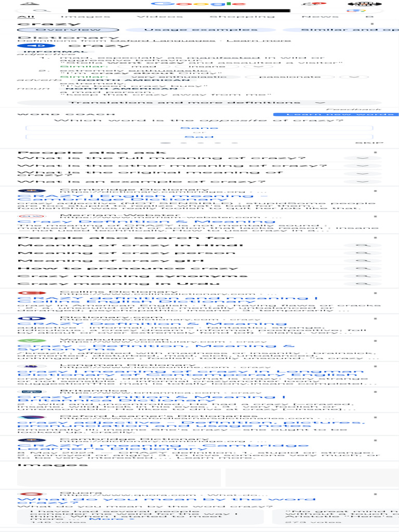Switch to the Videos tab
This screenshot has height=532, width=399.
[x=159, y=16]
